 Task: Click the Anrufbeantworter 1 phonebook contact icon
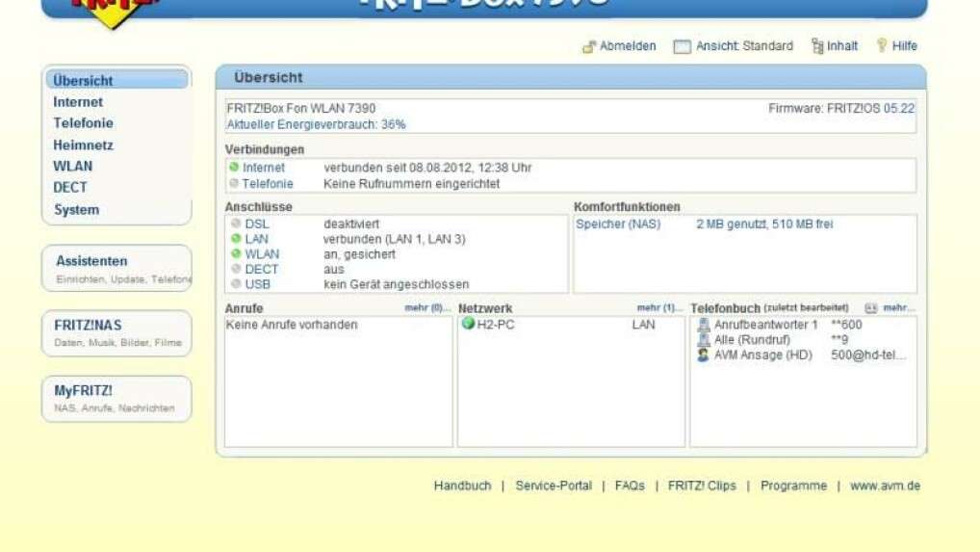[704, 325]
